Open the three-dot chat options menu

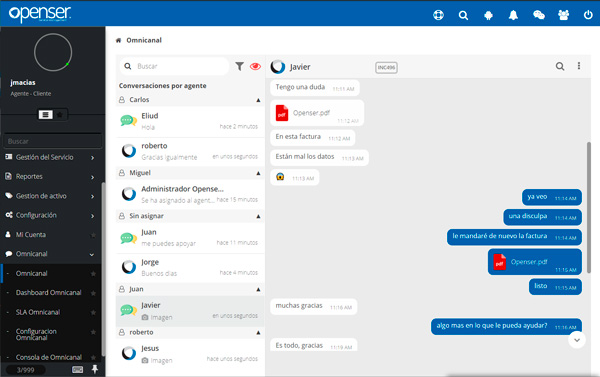[x=579, y=66]
